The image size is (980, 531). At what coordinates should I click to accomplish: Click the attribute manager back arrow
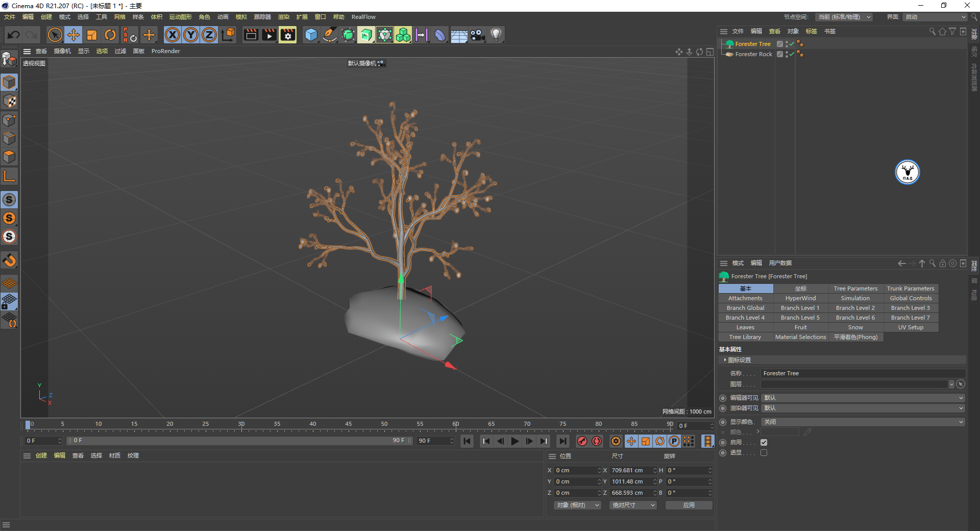[902, 263]
